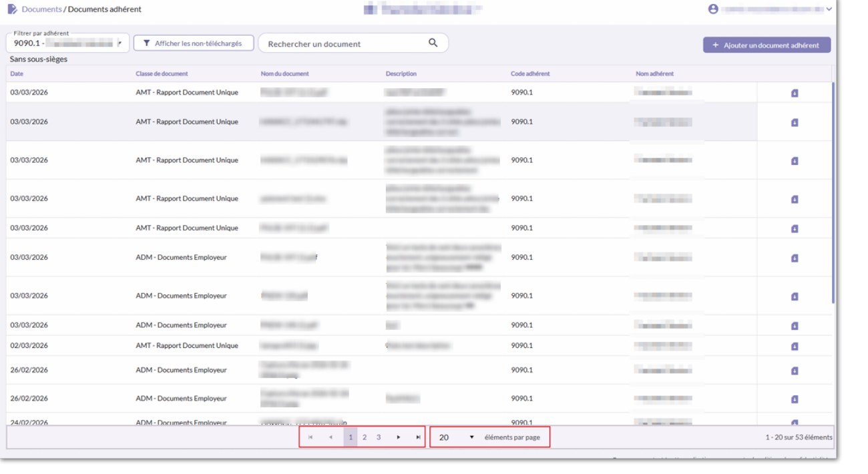Click the table vertical scrollbar
Viewport: 868px width, 474px height.
pos(833,192)
